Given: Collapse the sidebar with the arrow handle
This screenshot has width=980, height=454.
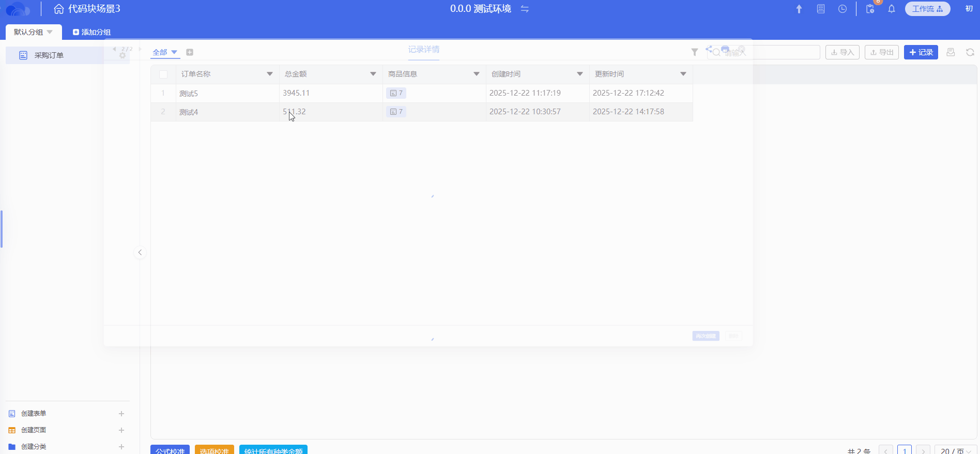Looking at the screenshot, I should (x=140, y=252).
